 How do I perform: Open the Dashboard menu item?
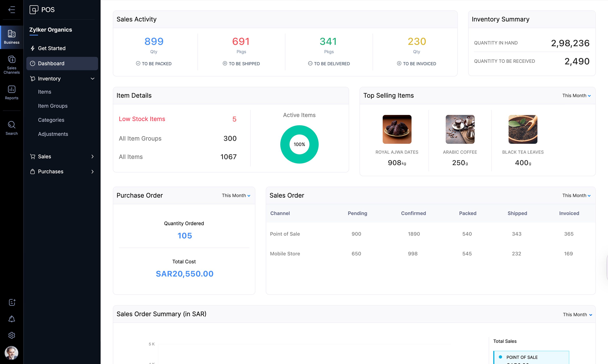(51, 63)
